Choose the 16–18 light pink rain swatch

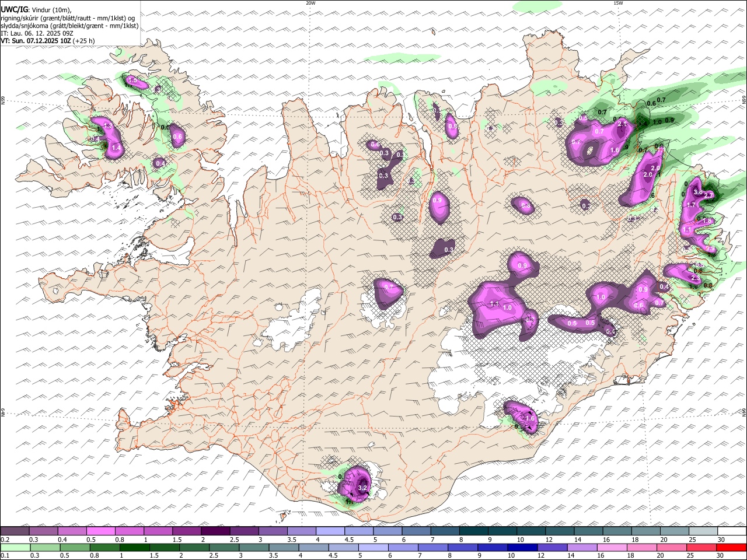(612, 548)
